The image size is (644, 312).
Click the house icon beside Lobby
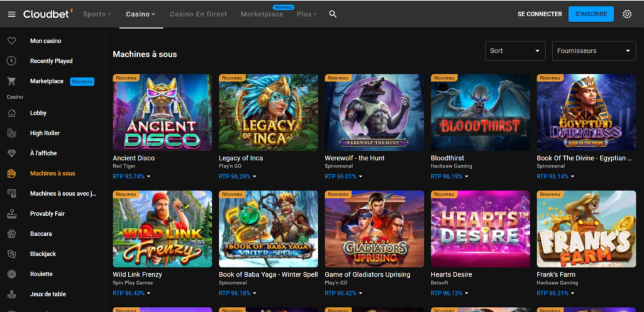(11, 113)
